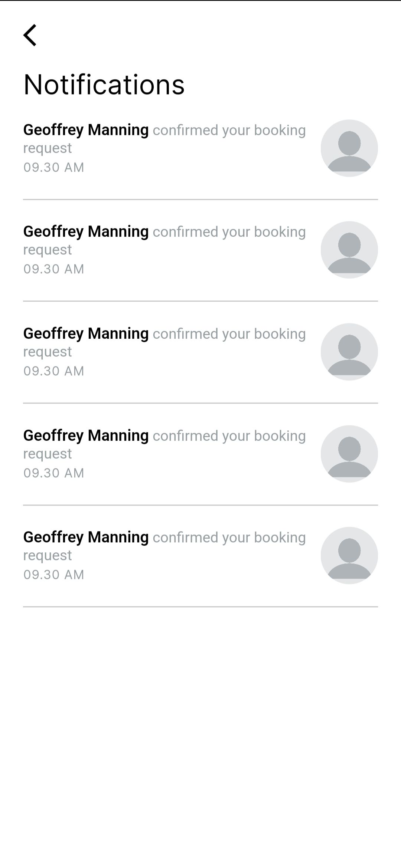Click Geoffrey Manning's name in fourth notification
The image size is (401, 868).
click(x=86, y=435)
